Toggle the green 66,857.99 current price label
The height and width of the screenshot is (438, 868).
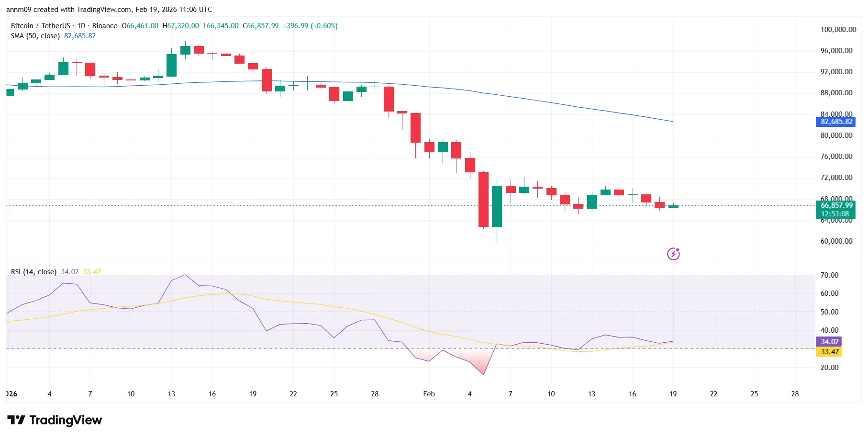835,205
